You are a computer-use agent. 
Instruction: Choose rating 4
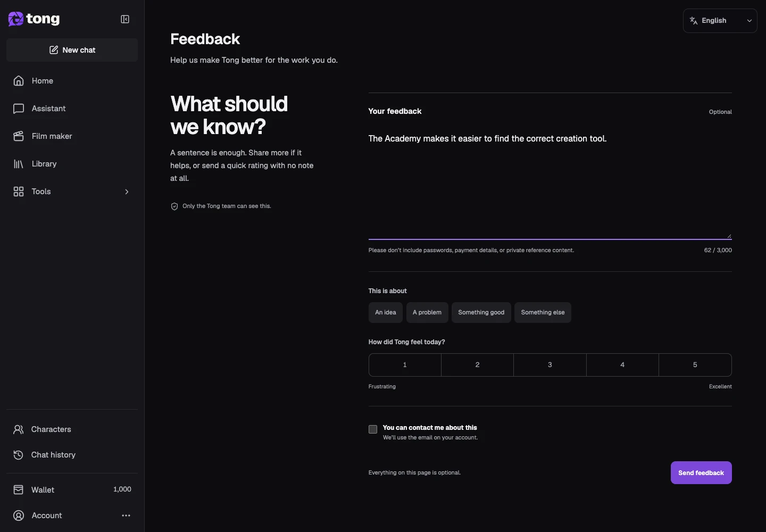pyautogui.click(x=622, y=365)
